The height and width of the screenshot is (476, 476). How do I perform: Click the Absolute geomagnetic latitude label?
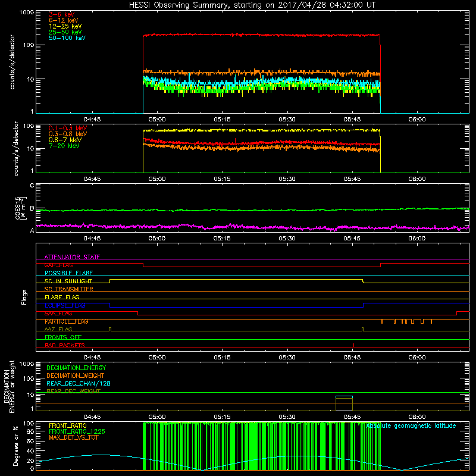coord(411,425)
